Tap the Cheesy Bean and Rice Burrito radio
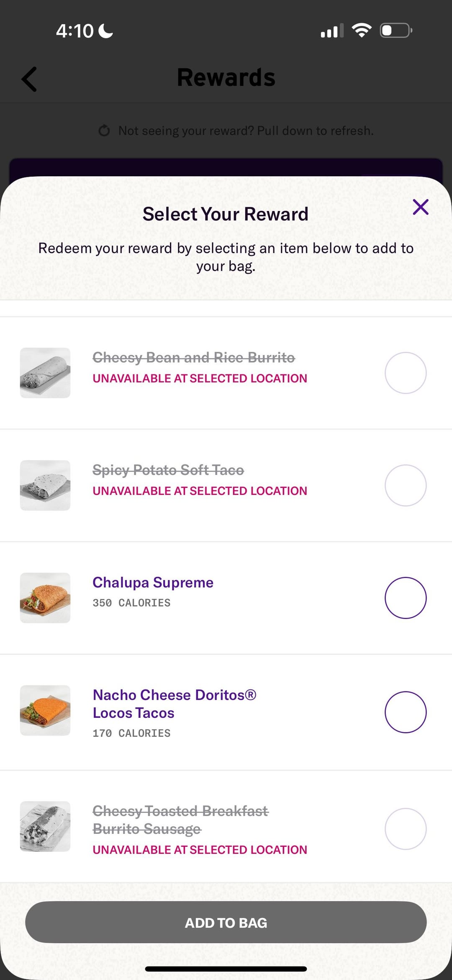 (x=405, y=373)
